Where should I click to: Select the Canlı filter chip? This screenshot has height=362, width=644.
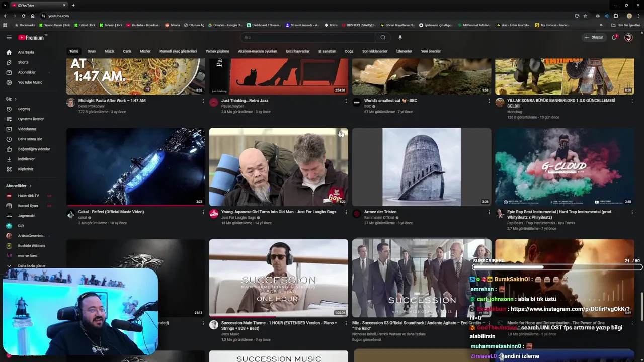[x=127, y=51]
